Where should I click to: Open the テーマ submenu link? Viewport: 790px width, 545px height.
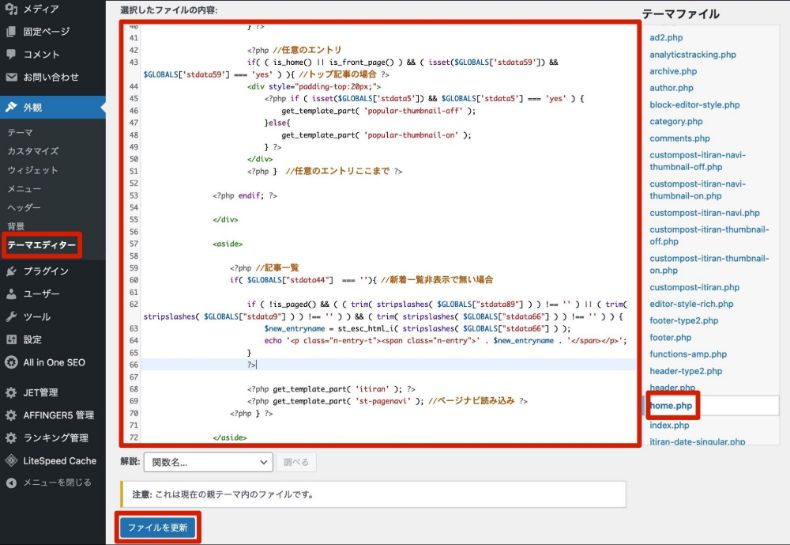point(20,132)
